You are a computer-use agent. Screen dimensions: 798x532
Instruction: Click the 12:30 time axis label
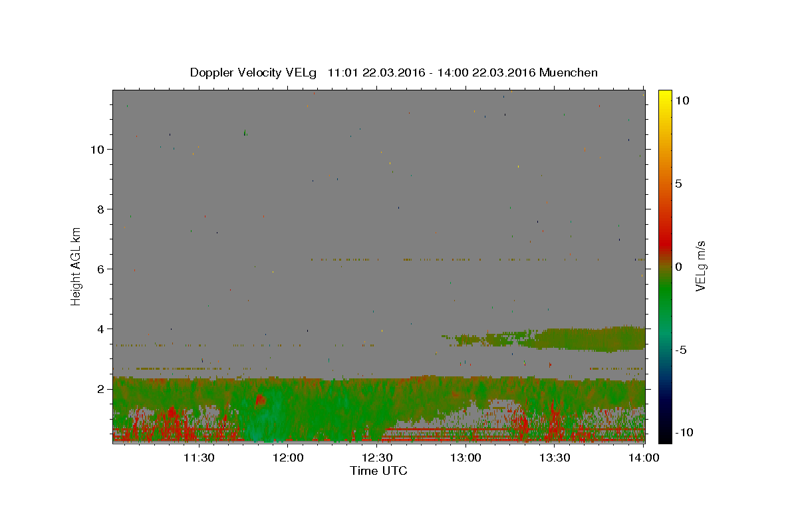click(378, 458)
